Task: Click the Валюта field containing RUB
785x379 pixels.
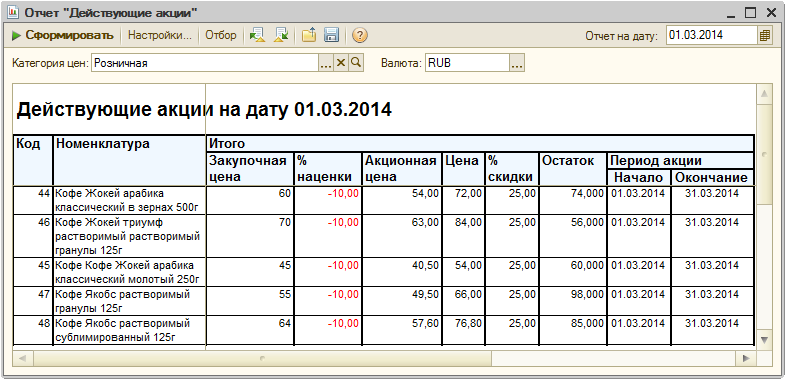Action: (467, 63)
